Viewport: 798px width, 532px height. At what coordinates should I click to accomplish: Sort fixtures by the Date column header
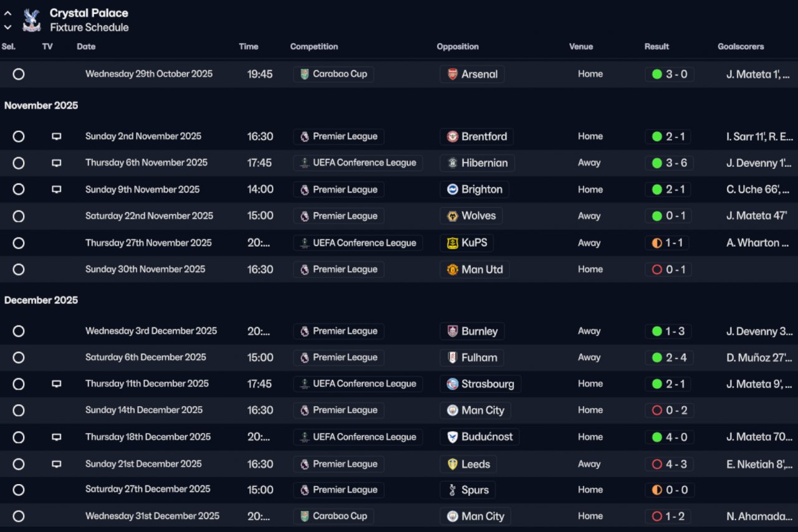pos(86,47)
